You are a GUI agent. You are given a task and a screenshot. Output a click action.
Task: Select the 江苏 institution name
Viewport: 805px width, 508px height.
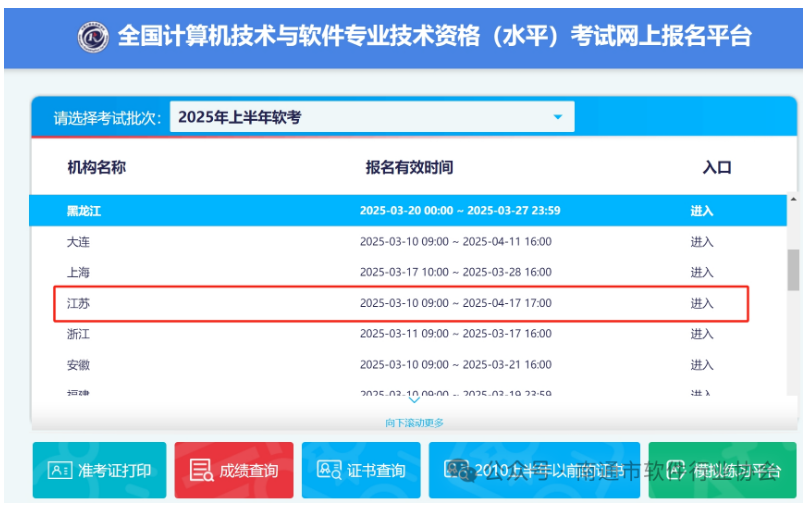click(79, 303)
